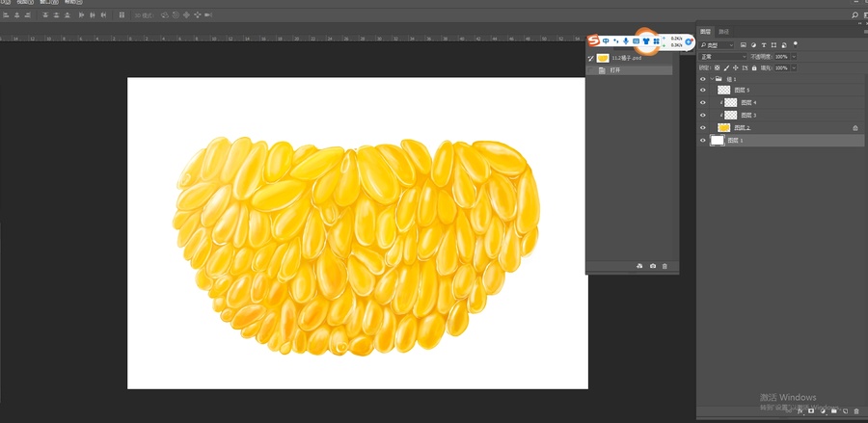Viewport: 868px width, 423px height.
Task: Click the distribute horizontal centers icon
Action: [x=93, y=14]
